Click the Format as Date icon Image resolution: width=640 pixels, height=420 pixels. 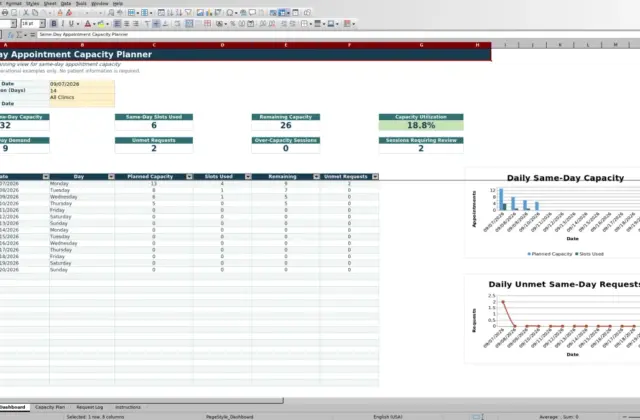251,24
